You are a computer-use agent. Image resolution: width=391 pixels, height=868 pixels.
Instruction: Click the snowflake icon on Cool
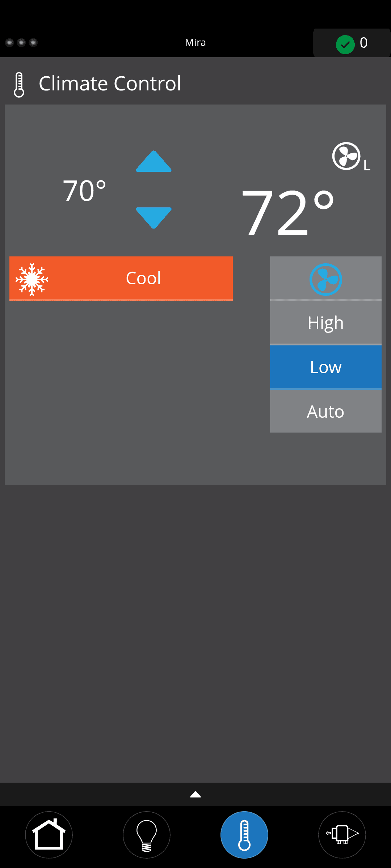32,279
